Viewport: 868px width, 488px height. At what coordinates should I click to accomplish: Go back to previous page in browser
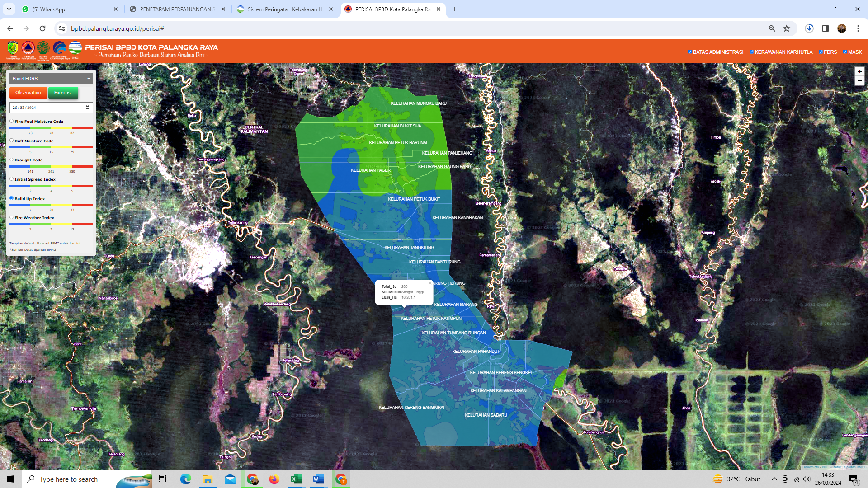pyautogui.click(x=10, y=28)
